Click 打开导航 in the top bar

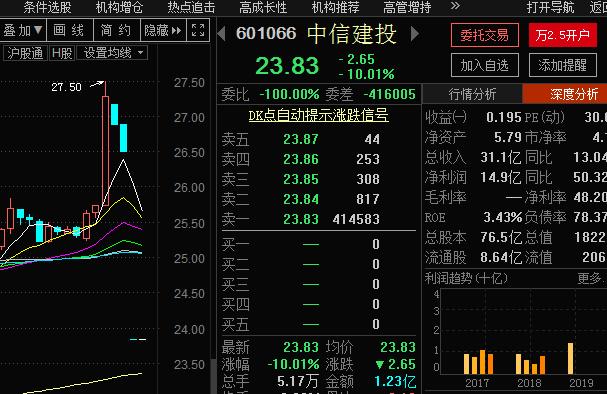(550, 7)
